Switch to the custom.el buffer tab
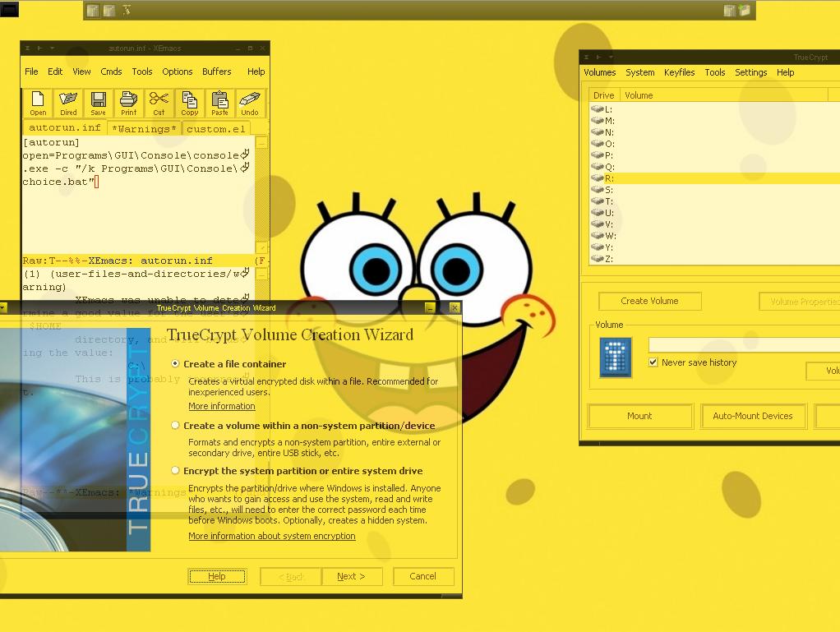Screen dimensions: 840x632 (x=216, y=129)
